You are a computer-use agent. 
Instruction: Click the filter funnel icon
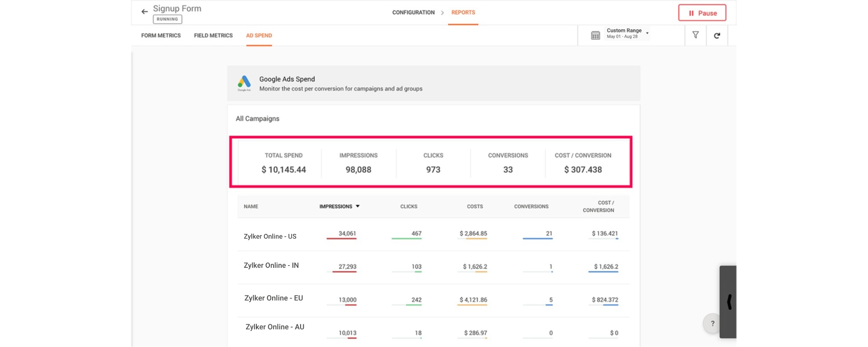click(695, 35)
